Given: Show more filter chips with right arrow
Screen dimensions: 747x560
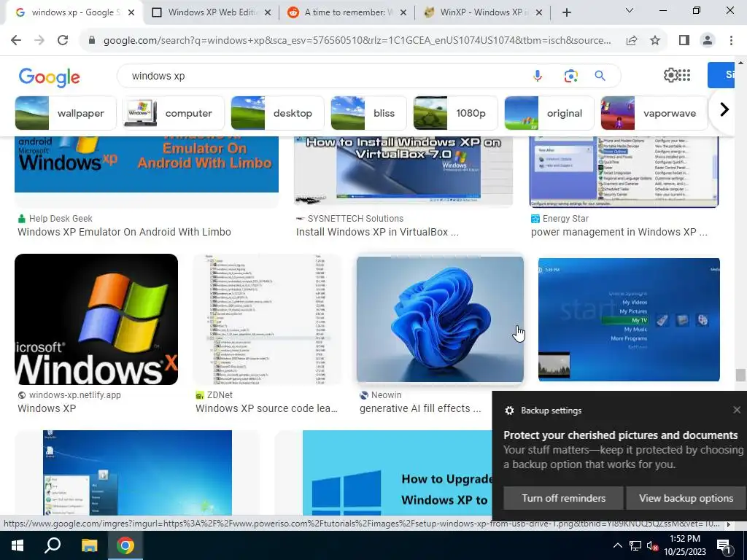Looking at the screenshot, I should click(x=724, y=109).
